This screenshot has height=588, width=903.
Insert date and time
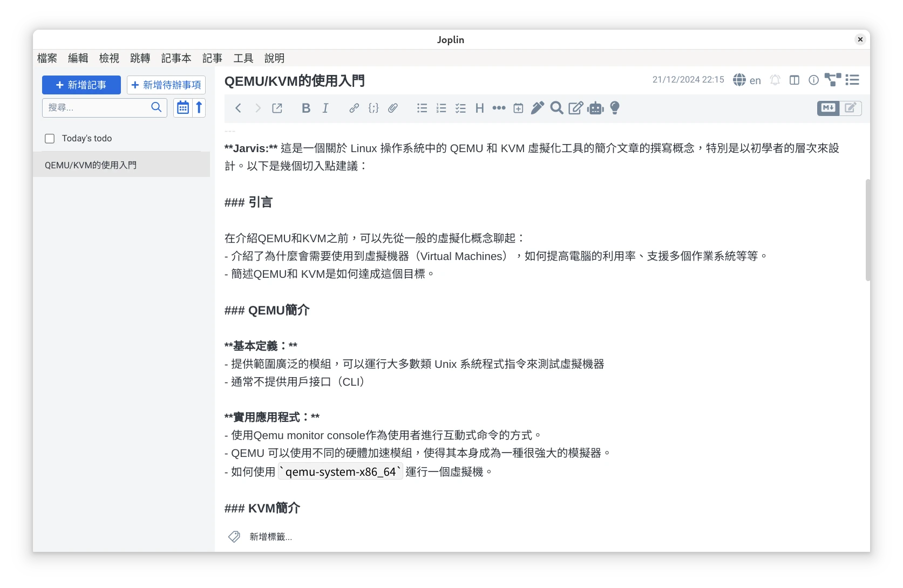tap(518, 108)
